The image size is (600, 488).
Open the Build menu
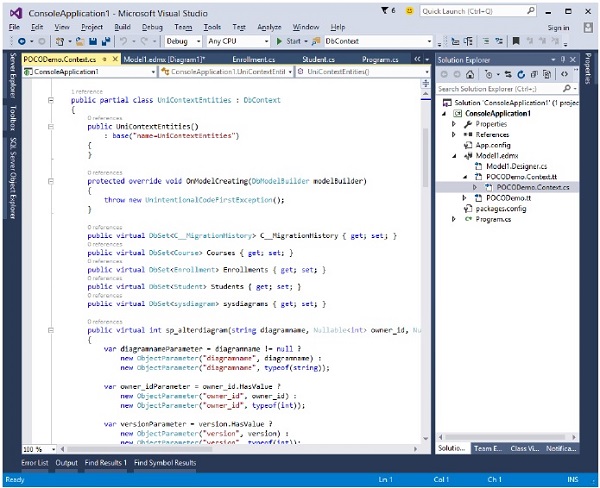coord(121,26)
